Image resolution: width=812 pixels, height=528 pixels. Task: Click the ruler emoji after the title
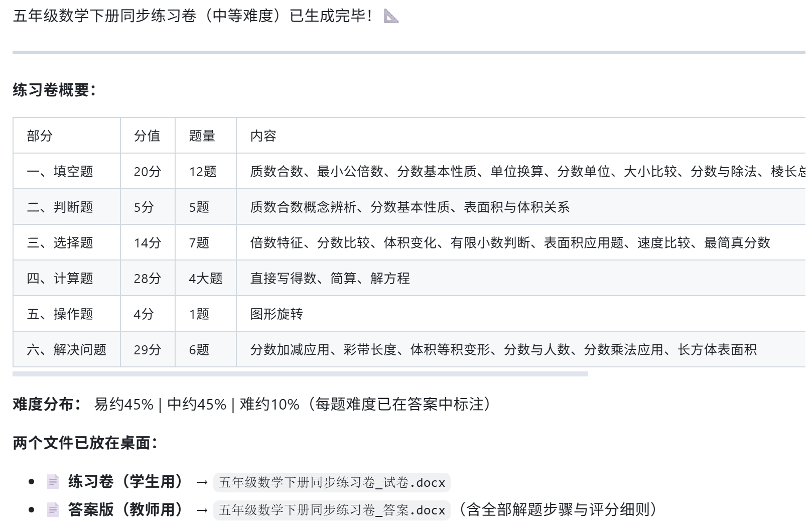[x=391, y=16]
